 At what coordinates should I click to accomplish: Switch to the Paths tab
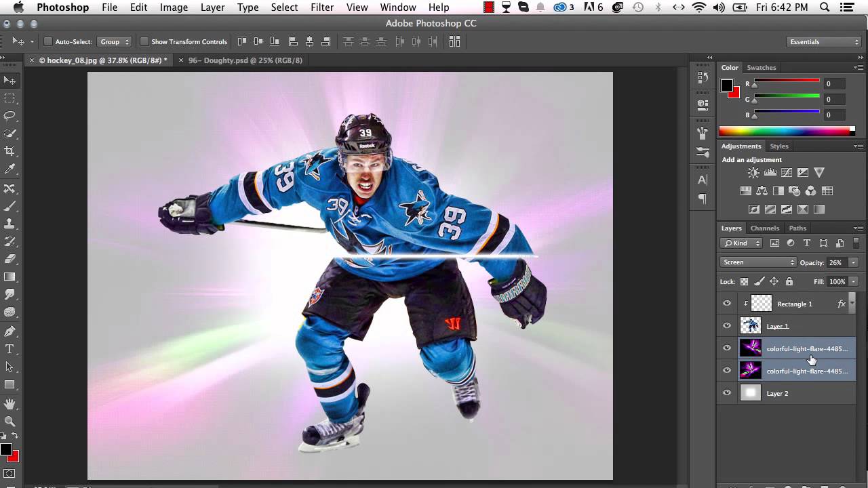click(x=797, y=228)
